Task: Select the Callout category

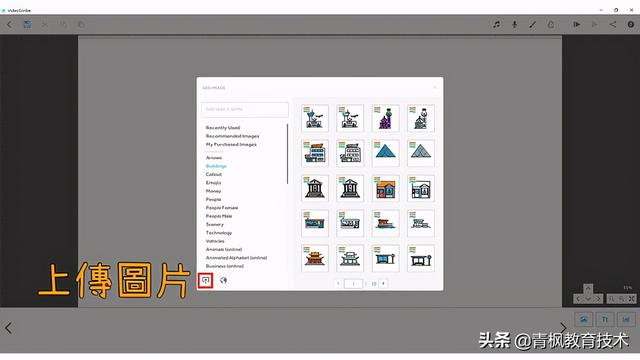Action: (x=214, y=174)
